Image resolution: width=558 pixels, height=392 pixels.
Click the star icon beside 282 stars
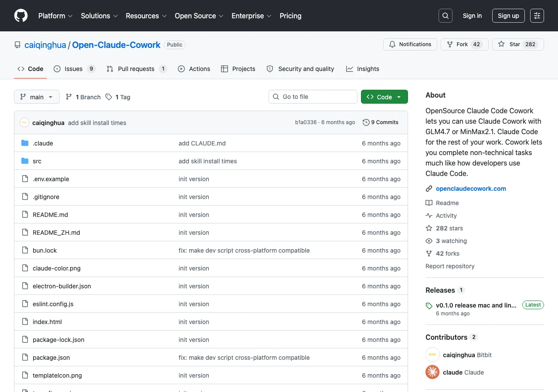(429, 228)
